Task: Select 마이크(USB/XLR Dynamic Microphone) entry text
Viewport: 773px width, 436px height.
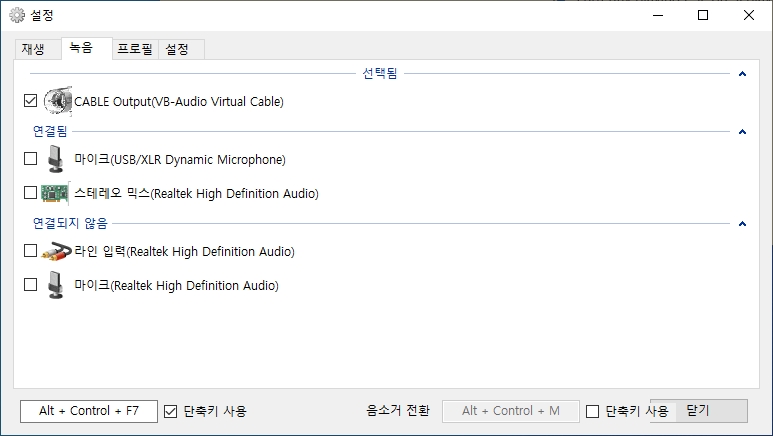Action: [x=180, y=159]
